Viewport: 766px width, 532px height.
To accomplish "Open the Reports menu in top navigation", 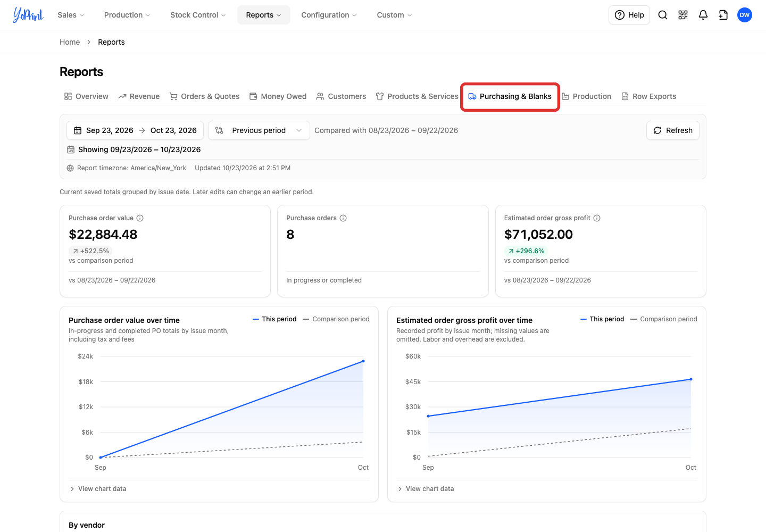I will pos(263,15).
